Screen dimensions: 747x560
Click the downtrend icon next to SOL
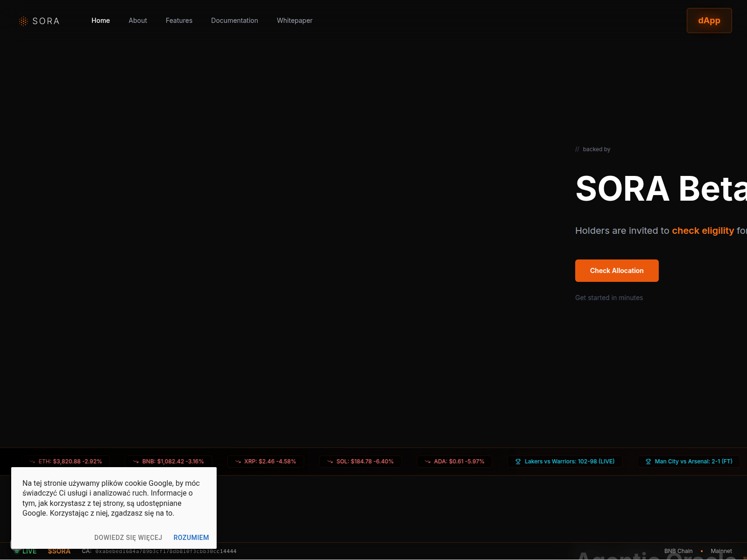[330, 462]
